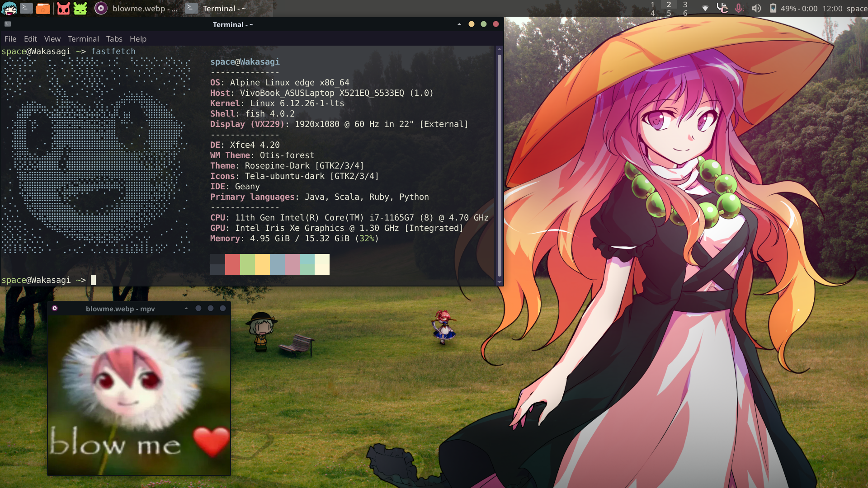Viewport: 868px width, 488px height.
Task: Open the applications menu with anime face icon
Action: 9,8
